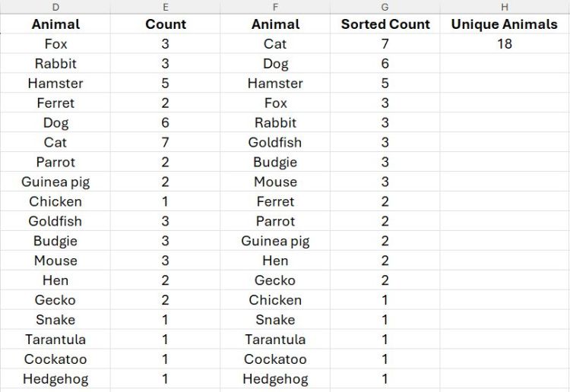Viewport: 570px width, 392px height.
Task: Click the Dog count value 6 in column E
Action: [x=166, y=122]
